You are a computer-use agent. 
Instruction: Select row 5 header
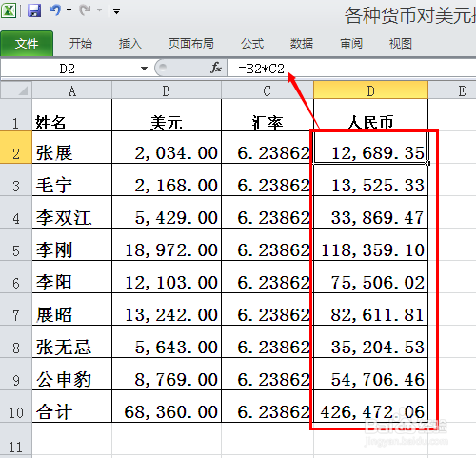point(16,245)
